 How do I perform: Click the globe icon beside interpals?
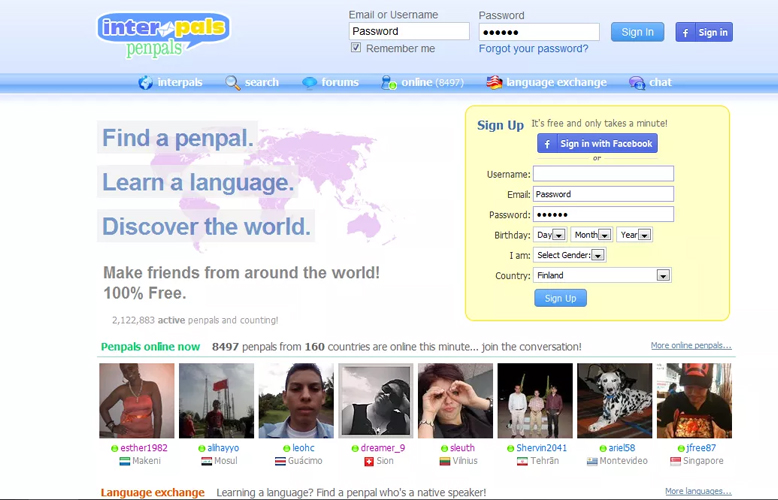click(146, 83)
